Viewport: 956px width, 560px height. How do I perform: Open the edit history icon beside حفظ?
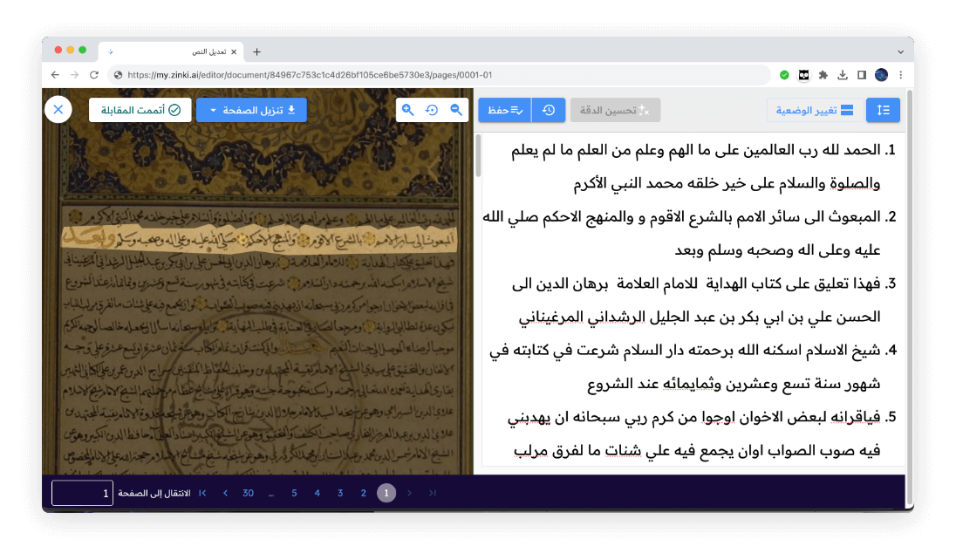coord(549,110)
